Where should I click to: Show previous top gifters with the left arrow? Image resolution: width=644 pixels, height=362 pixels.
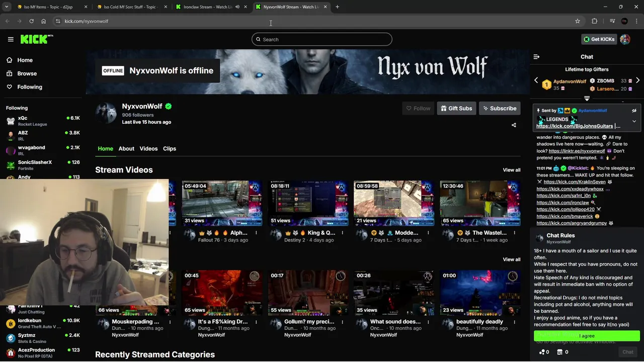pos(536,80)
